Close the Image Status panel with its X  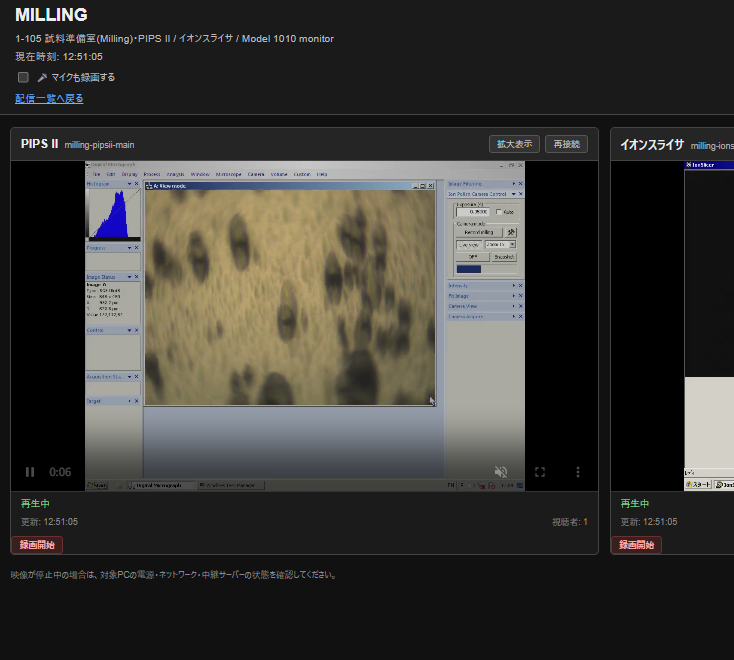click(137, 277)
